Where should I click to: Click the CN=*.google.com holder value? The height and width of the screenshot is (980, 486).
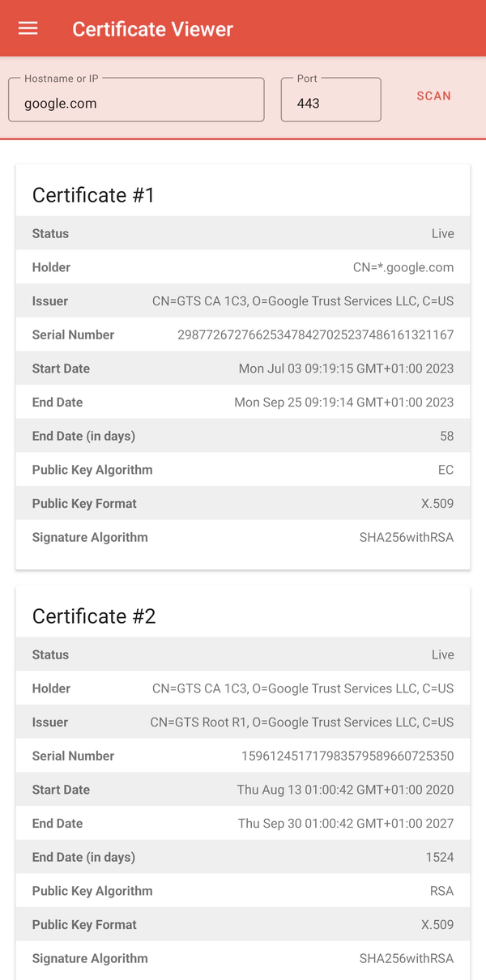click(x=403, y=267)
